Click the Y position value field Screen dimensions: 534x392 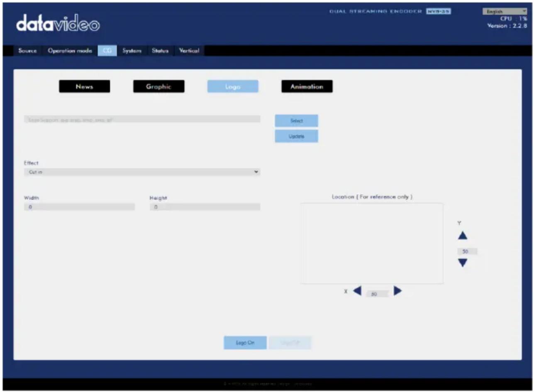tap(467, 251)
